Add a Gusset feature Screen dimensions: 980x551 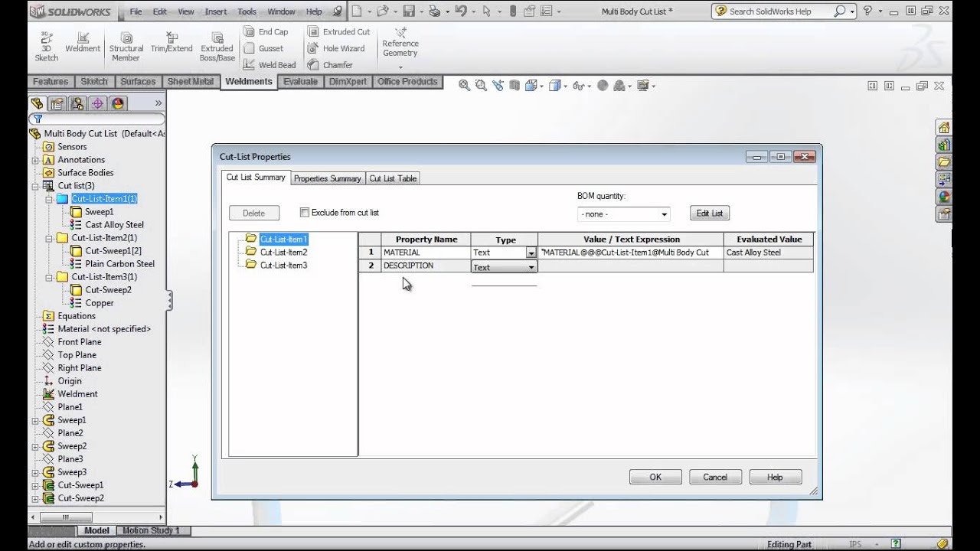tap(263, 48)
